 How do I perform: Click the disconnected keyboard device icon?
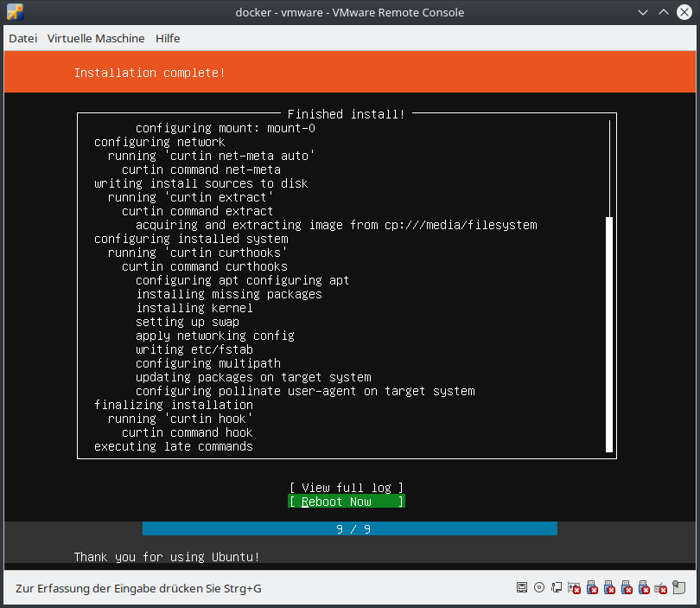point(661,588)
